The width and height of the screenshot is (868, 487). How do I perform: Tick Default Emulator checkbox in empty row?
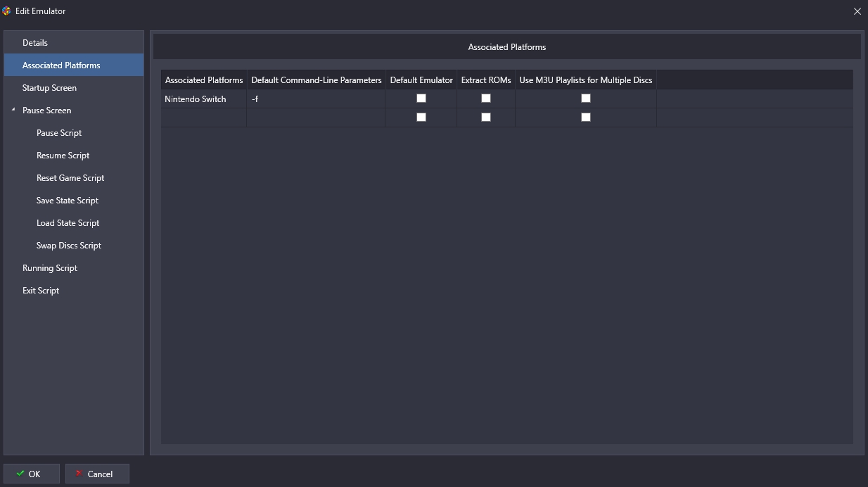tap(421, 118)
